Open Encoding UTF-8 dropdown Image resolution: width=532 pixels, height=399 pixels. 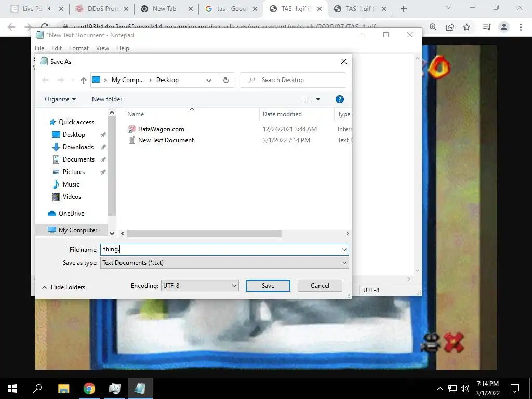(199, 286)
